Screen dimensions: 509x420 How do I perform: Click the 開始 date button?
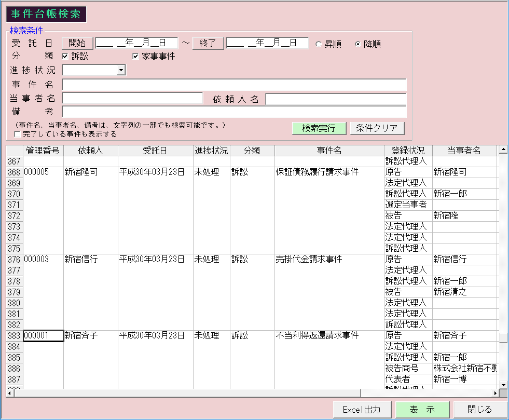(77, 43)
